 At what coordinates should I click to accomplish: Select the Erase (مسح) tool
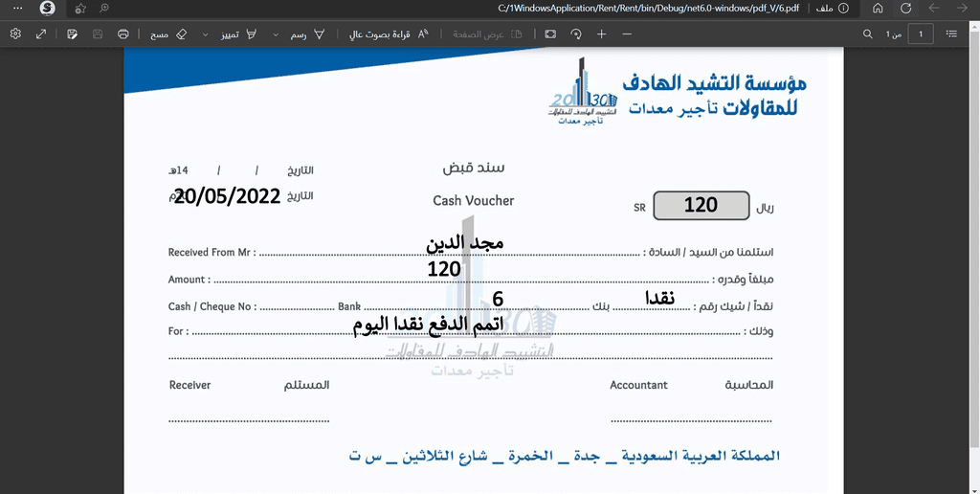(x=168, y=34)
